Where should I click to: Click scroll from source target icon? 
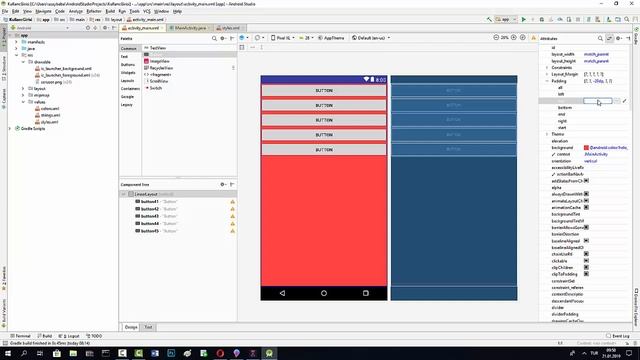[x=87, y=28]
